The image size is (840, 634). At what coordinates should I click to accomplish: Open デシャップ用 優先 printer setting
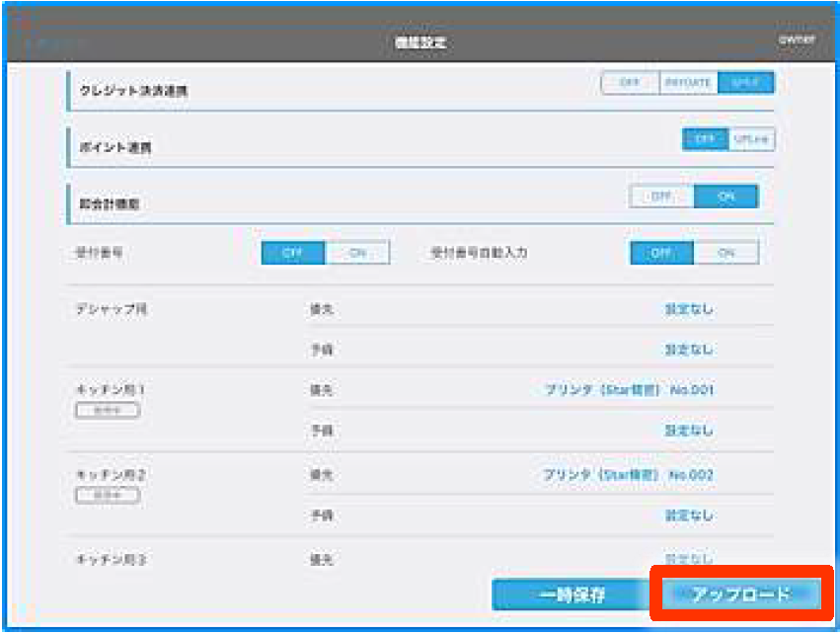pyautogui.click(x=688, y=309)
